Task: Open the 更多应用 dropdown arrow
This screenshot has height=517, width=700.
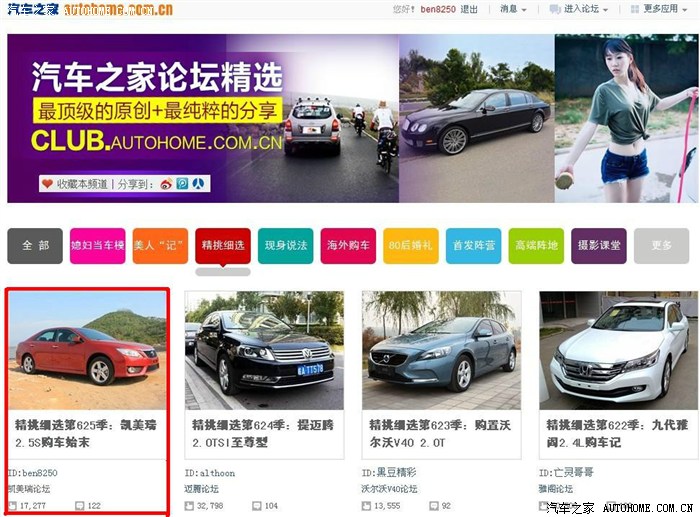Action: tap(686, 10)
